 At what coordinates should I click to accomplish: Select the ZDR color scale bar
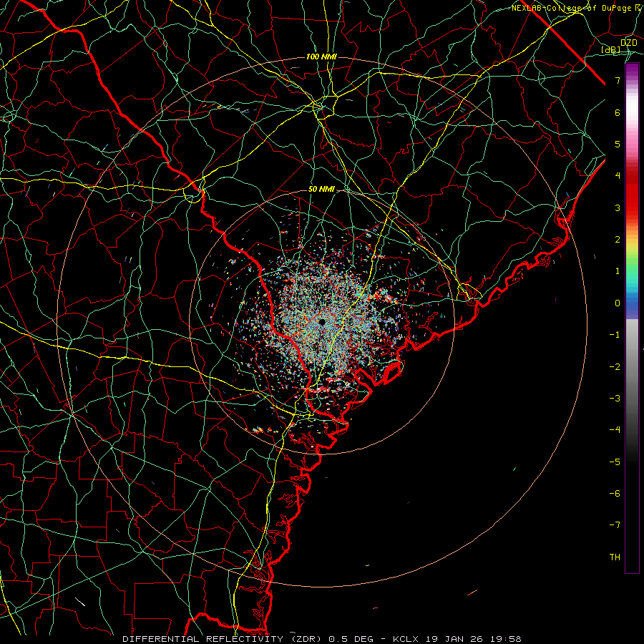[x=632, y=318]
